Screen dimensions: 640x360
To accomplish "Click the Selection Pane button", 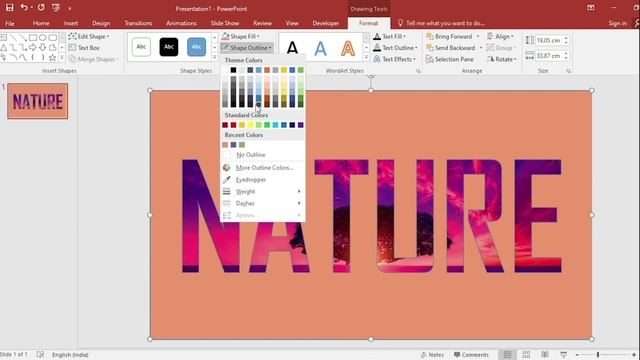I will click(449, 59).
